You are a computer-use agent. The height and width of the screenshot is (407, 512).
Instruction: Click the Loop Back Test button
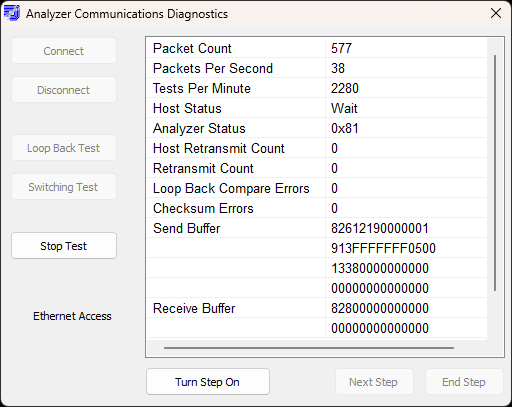64,148
